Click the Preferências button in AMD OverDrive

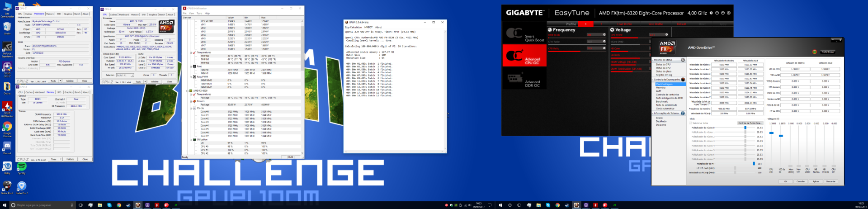[x=827, y=52]
